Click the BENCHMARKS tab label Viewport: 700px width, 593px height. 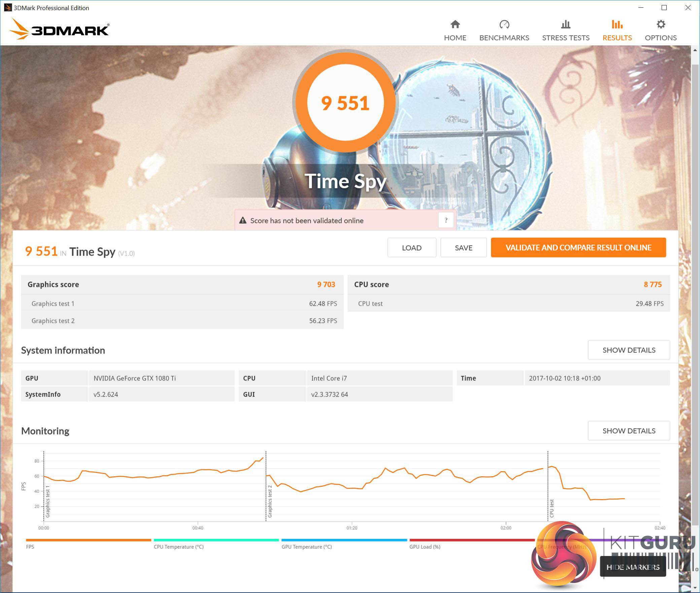pyautogui.click(x=504, y=38)
